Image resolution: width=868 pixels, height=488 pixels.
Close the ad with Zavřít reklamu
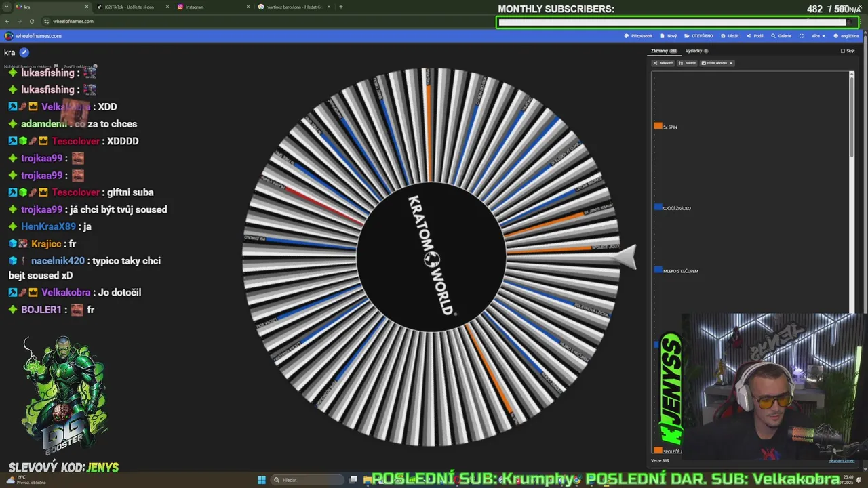[x=80, y=66]
